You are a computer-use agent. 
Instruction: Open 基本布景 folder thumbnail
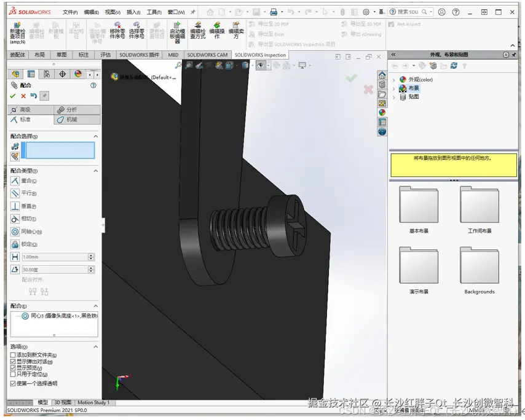point(419,205)
